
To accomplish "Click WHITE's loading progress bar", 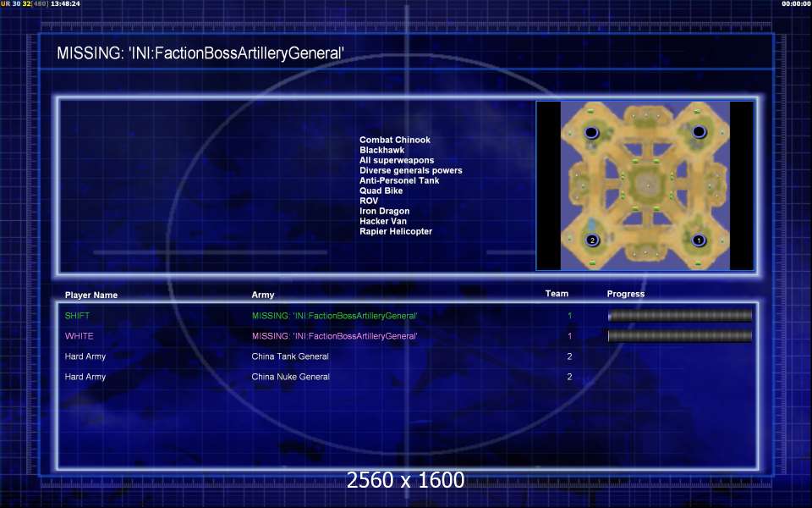I will (x=680, y=336).
